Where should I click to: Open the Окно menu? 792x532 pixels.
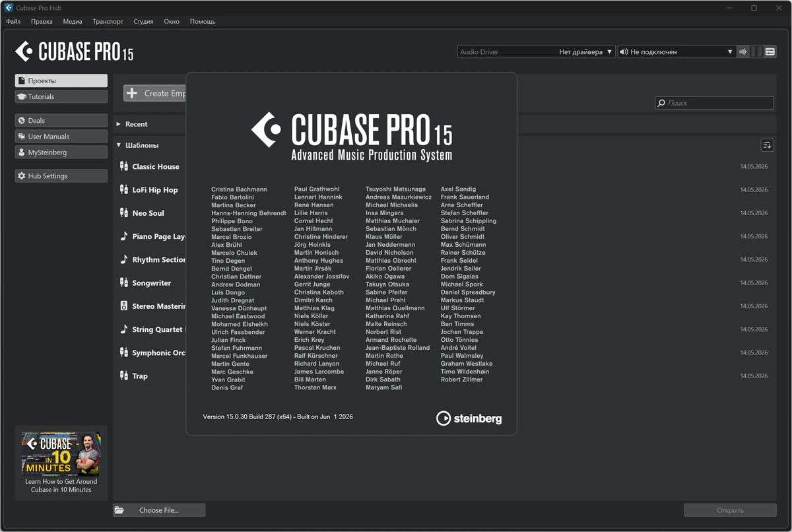pos(172,21)
